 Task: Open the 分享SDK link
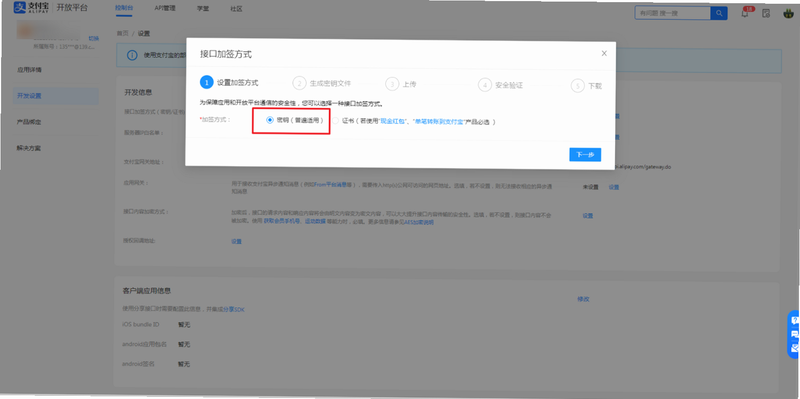tap(235, 309)
